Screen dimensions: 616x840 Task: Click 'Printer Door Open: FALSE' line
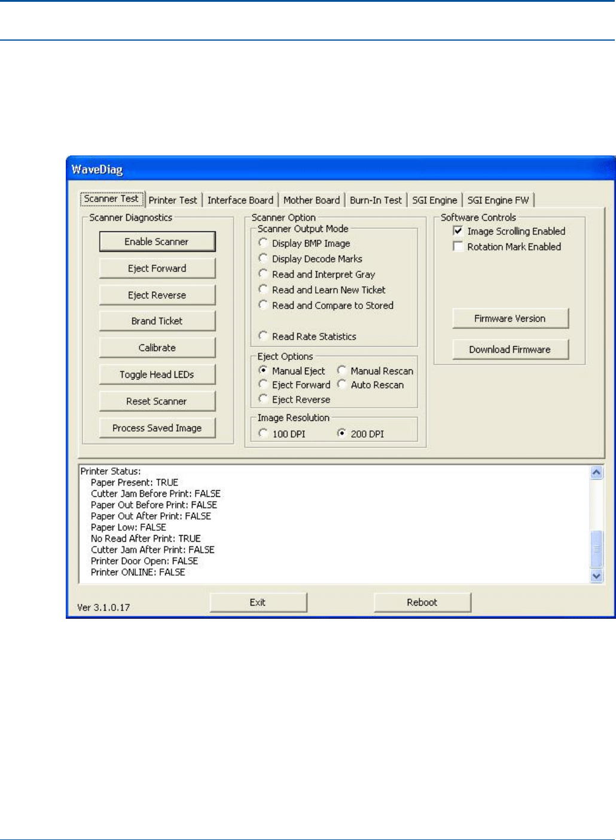144,561
